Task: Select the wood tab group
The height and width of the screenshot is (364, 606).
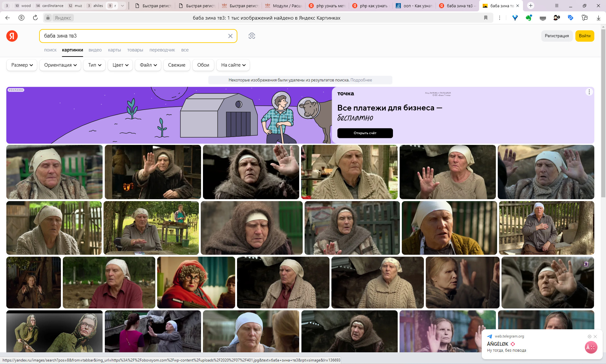Action: 23,6
